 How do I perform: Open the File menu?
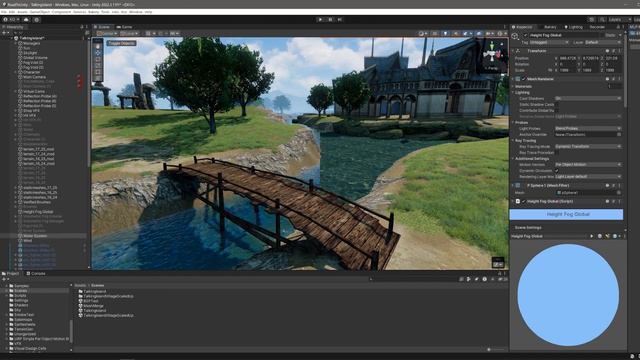click(4, 12)
